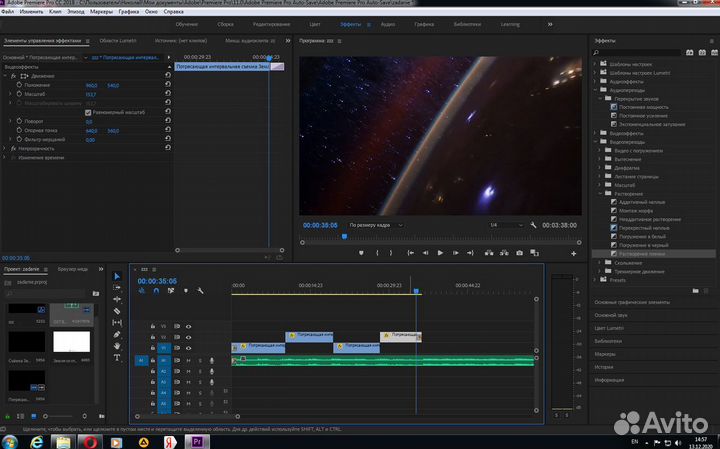Viewport: 720px width, 449px height.
Task: Reset the Поворот parameter
Action: [168, 122]
